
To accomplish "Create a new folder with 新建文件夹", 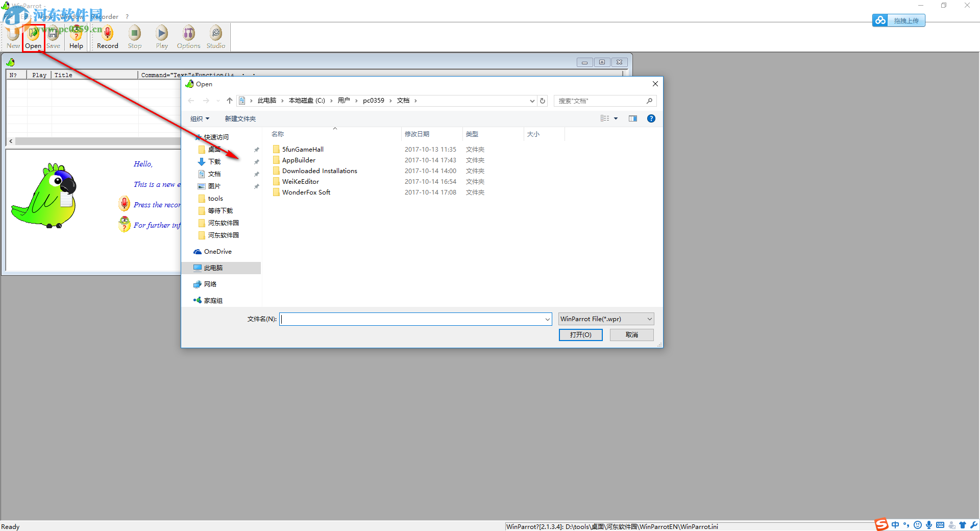I will pos(240,118).
